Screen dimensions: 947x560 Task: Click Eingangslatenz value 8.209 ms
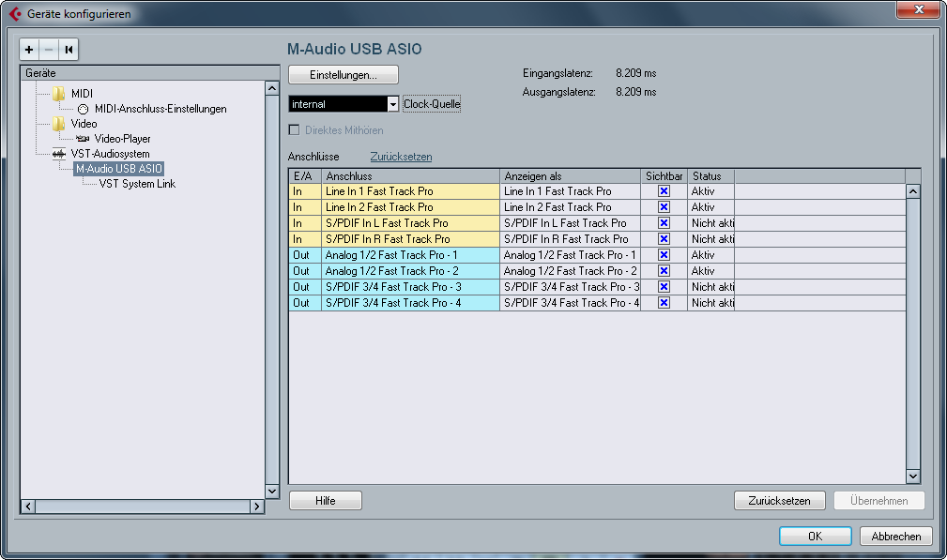pos(636,73)
